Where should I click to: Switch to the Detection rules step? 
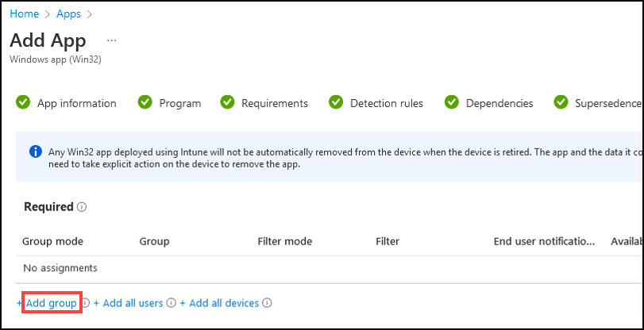pos(387,103)
